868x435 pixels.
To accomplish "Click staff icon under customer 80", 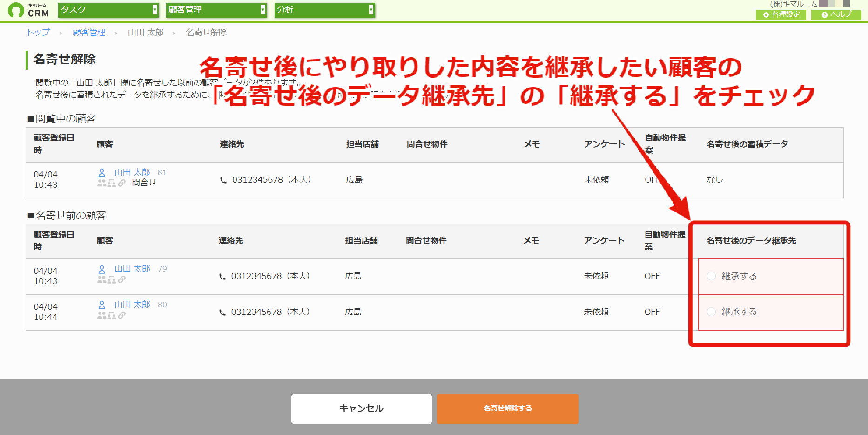I will pyautogui.click(x=112, y=315).
